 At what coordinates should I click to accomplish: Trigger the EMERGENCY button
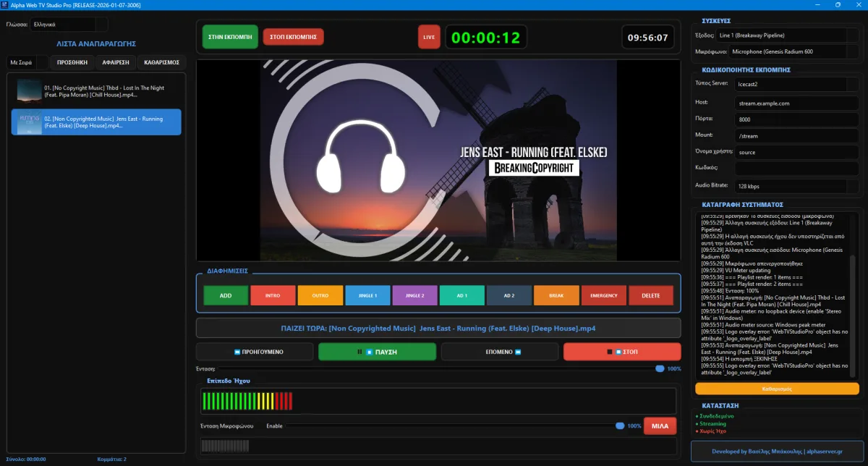603,295
